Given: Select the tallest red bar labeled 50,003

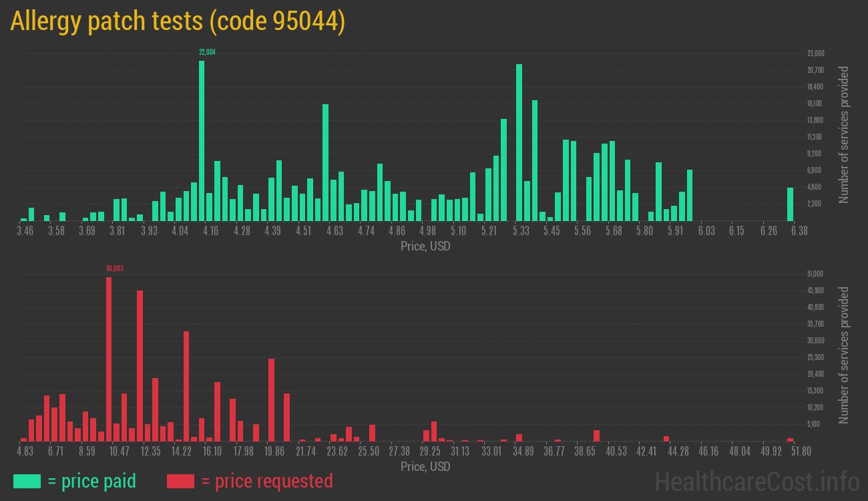Looking at the screenshot, I should click(x=109, y=359).
